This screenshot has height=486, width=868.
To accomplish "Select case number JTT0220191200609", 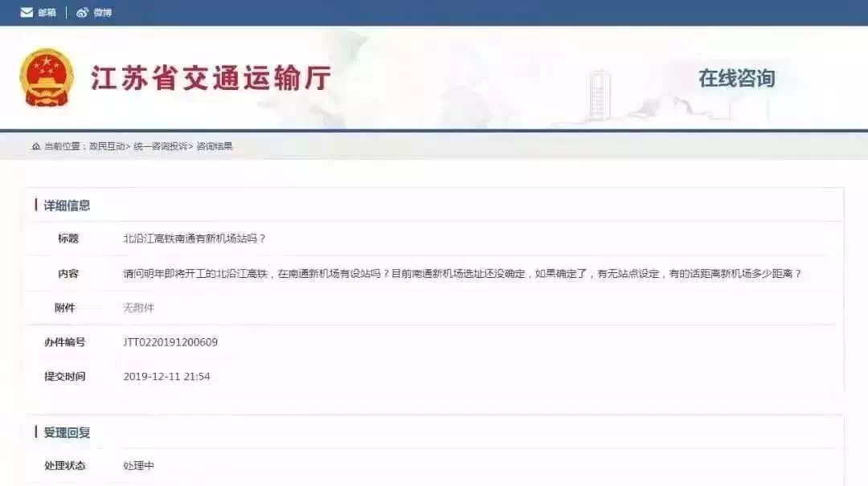I will click(x=170, y=342).
